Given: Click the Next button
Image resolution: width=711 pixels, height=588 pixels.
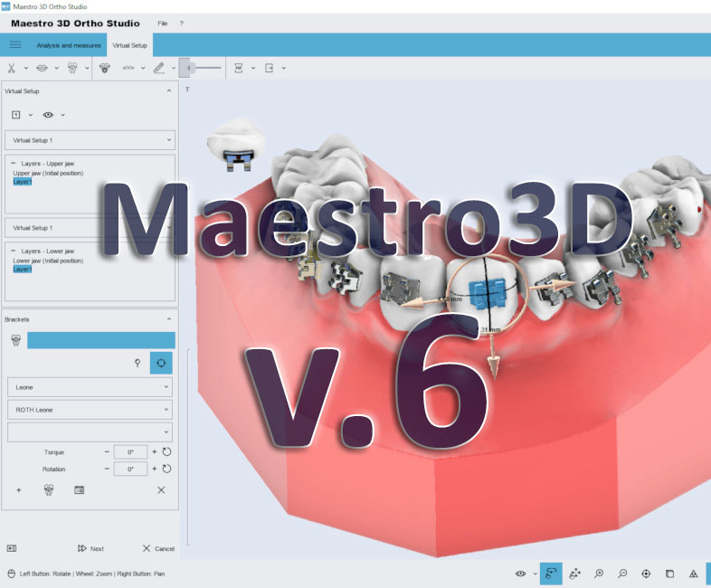Looking at the screenshot, I should tap(90, 548).
